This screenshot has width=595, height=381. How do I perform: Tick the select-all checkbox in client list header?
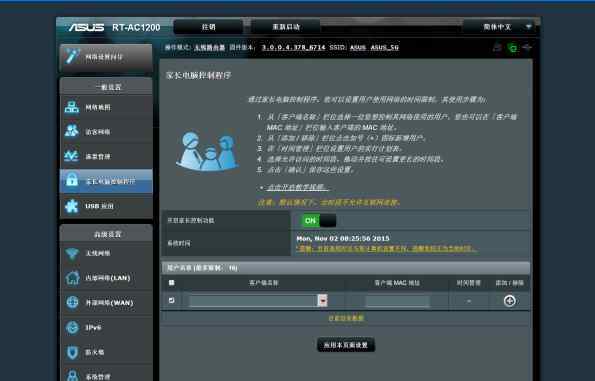172,283
